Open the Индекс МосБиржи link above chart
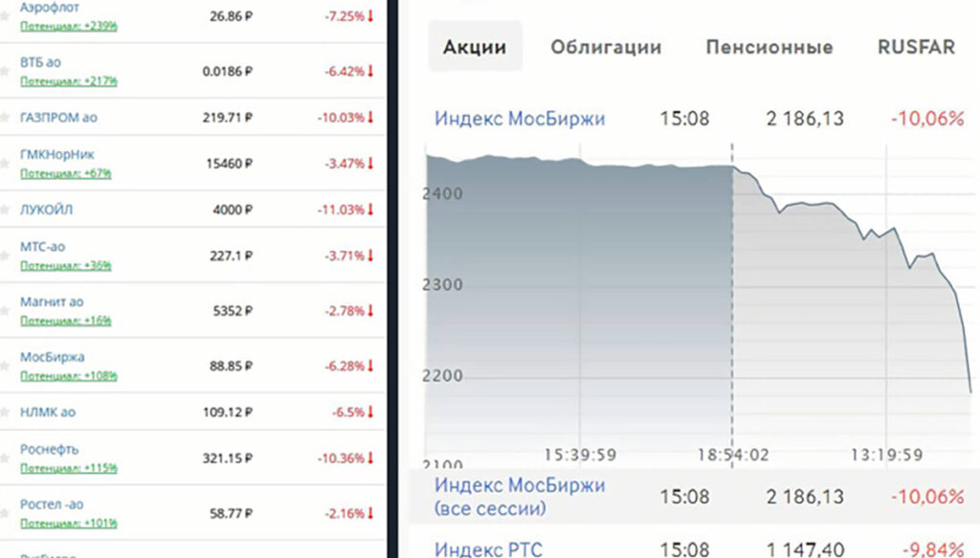The image size is (980, 558). coord(520,119)
